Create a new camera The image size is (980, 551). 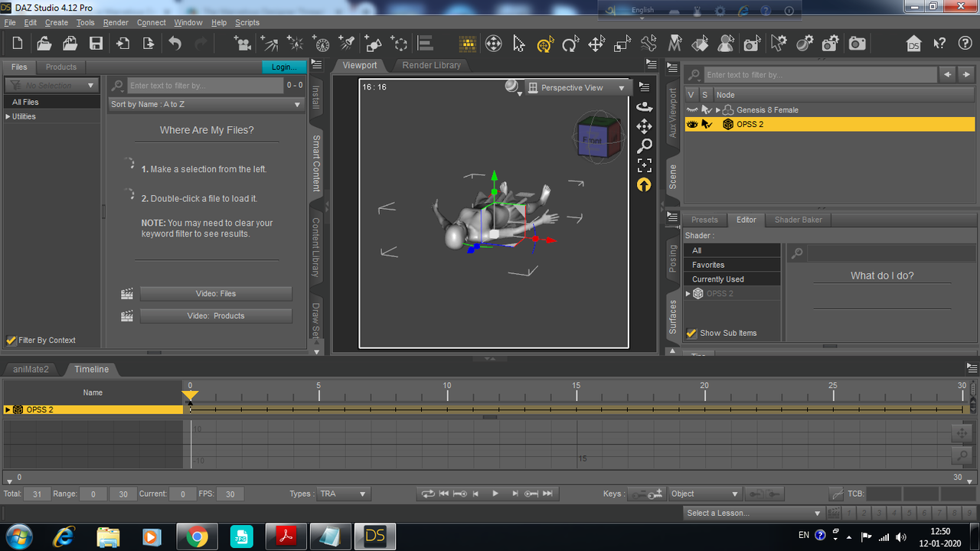click(243, 44)
